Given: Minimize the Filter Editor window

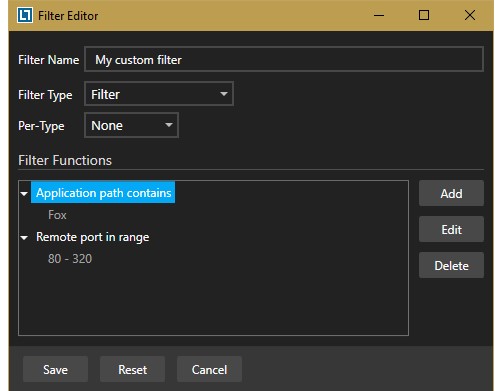Looking at the screenshot, I should coord(379,15).
